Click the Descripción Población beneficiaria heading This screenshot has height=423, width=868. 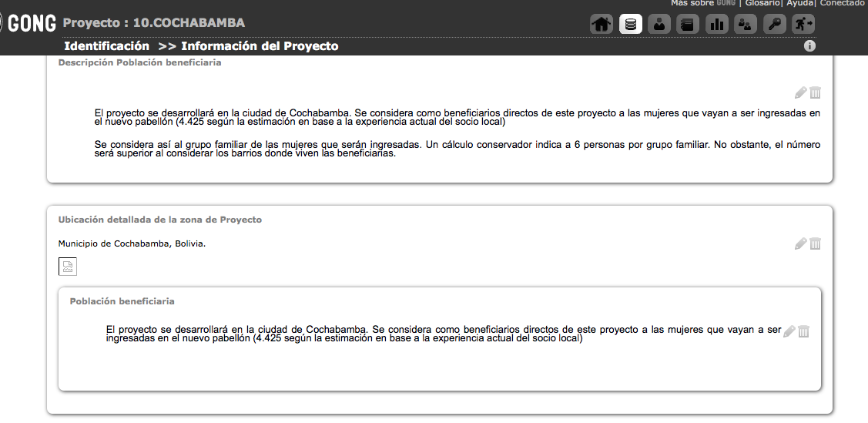(139, 62)
